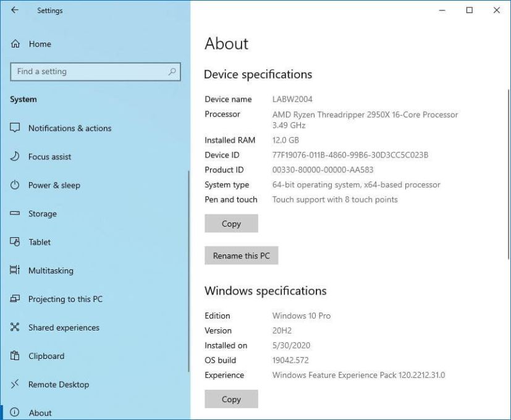Click the Remote Desktop icon
Image resolution: width=511 pixels, height=420 pixels.
(15, 384)
